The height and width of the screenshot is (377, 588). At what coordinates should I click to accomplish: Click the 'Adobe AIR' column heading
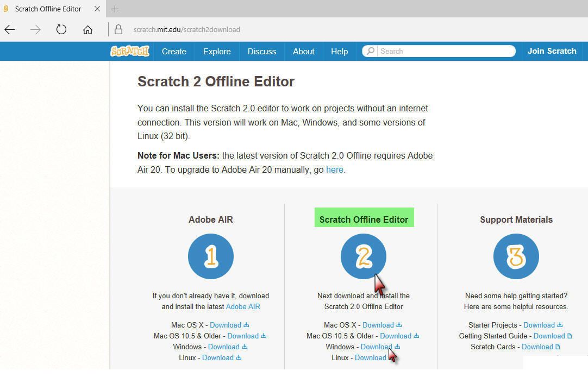pyautogui.click(x=211, y=219)
